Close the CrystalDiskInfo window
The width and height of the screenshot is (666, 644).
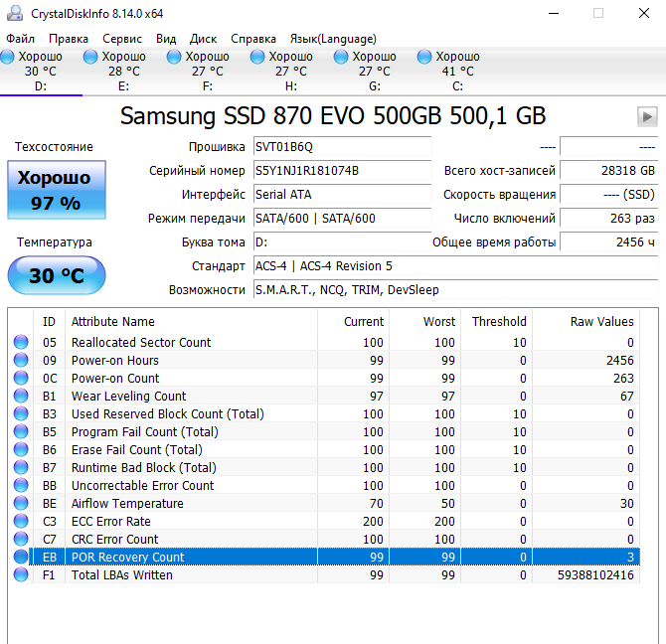click(644, 13)
